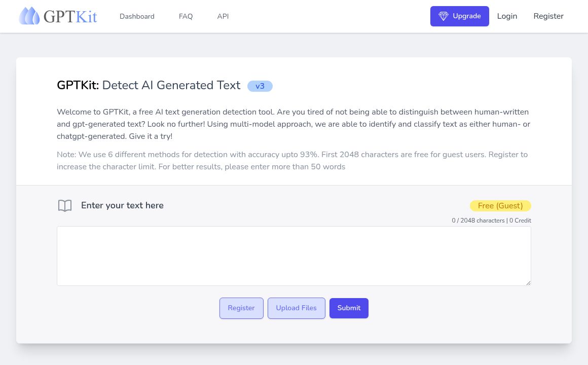
Task: Click the Register button below the text area
Action: point(241,308)
